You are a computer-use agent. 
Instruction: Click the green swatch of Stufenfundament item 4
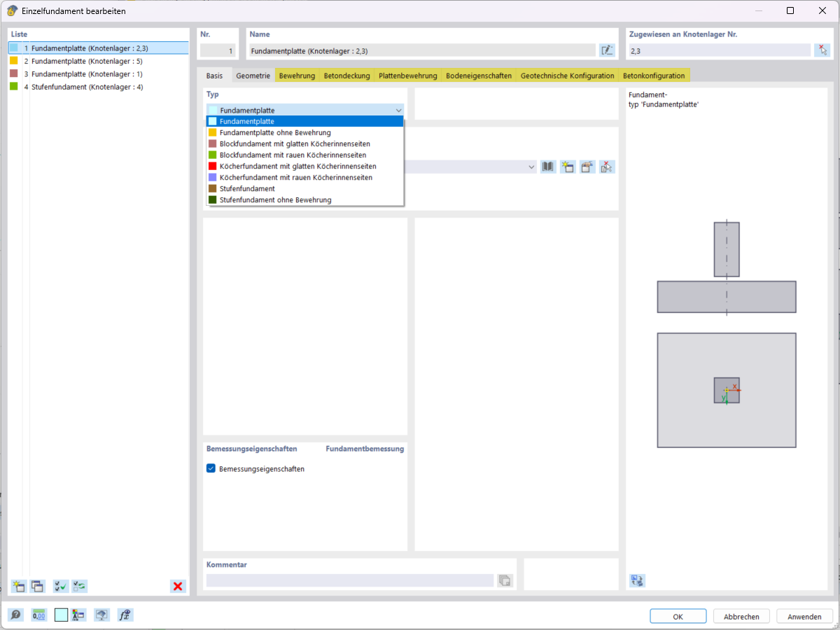[14, 87]
